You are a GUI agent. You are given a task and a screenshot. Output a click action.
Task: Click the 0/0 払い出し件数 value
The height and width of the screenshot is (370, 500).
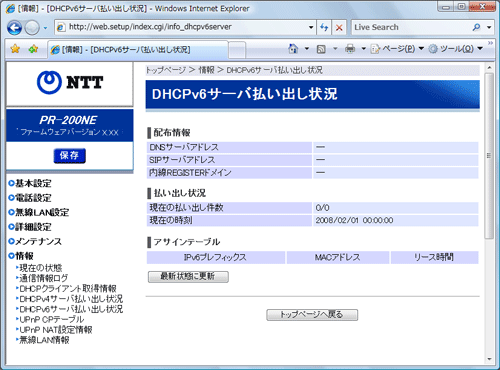click(x=322, y=208)
